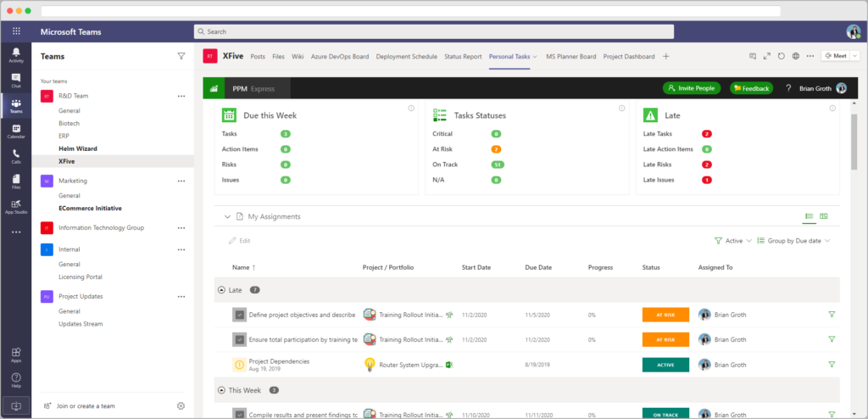Screen dimensions: 868x419
Task: Open the Azure DevOps Board tab
Action: pyautogui.click(x=340, y=57)
